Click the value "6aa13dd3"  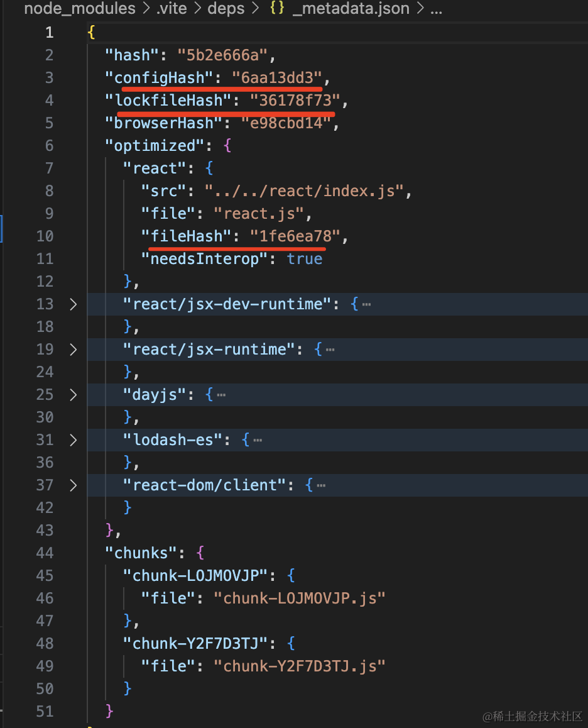(277, 78)
